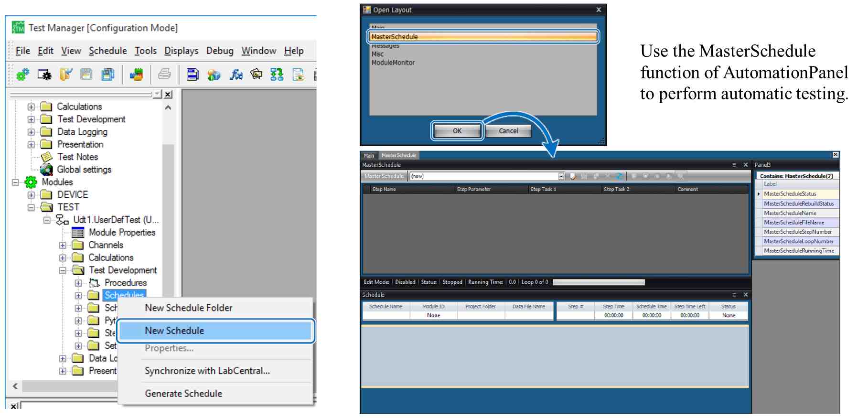Image resolution: width=868 pixels, height=418 pixels.
Task: Click the person-with-blocks toolbar icon
Action: click(x=214, y=75)
